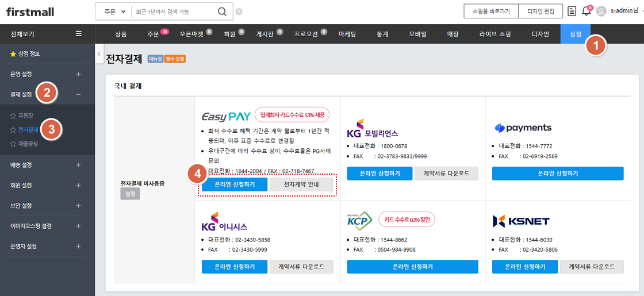644x296 pixels.
Task: Click KG 이니시스 온라인 신청하기 button
Action: [x=235, y=267]
